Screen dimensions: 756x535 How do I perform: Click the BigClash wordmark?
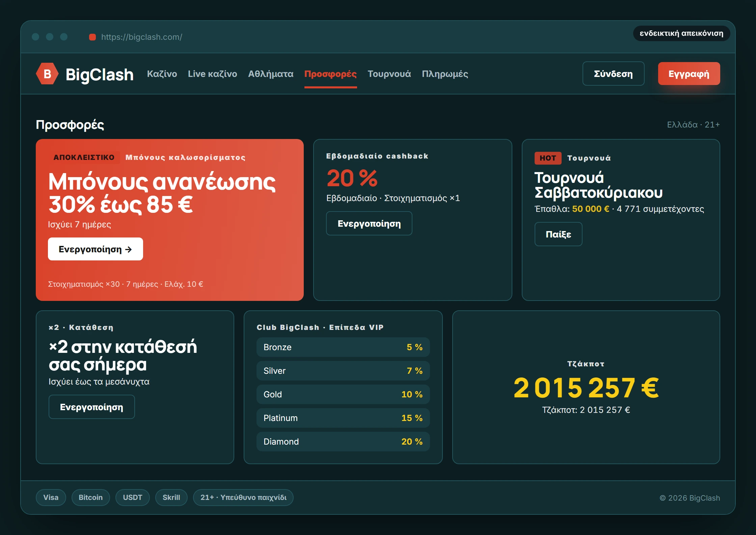(x=100, y=74)
